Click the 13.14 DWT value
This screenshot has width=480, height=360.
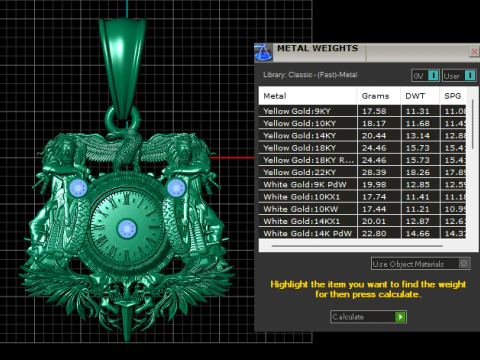[417, 136]
